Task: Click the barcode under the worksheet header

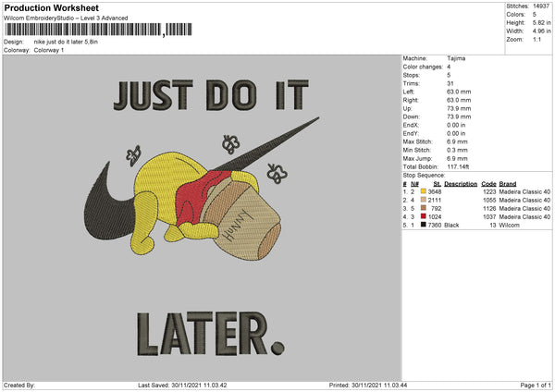Action: [x=98, y=30]
